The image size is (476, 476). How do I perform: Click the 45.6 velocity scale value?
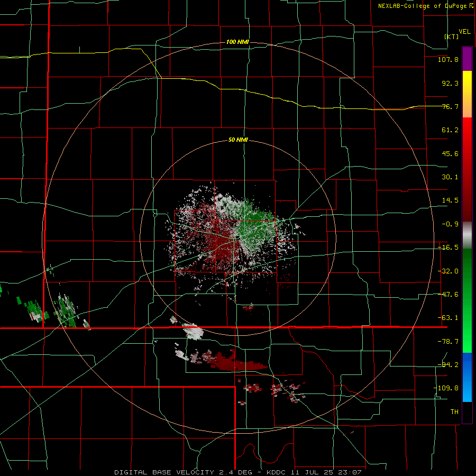(x=450, y=153)
